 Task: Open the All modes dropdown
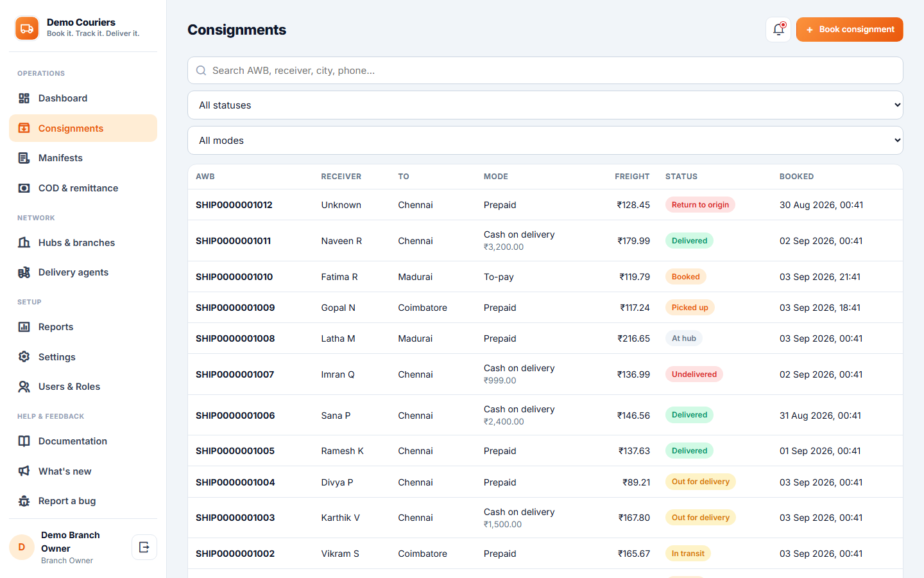(x=545, y=141)
